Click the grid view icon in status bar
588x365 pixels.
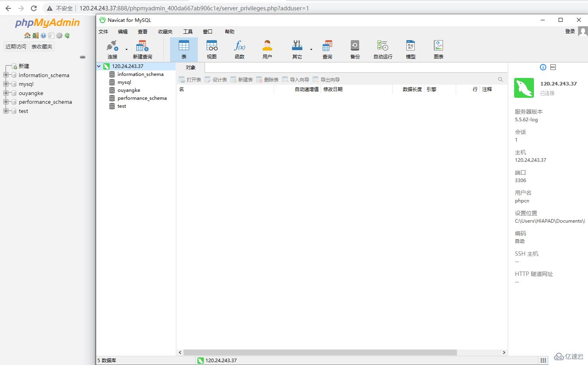tap(543, 360)
